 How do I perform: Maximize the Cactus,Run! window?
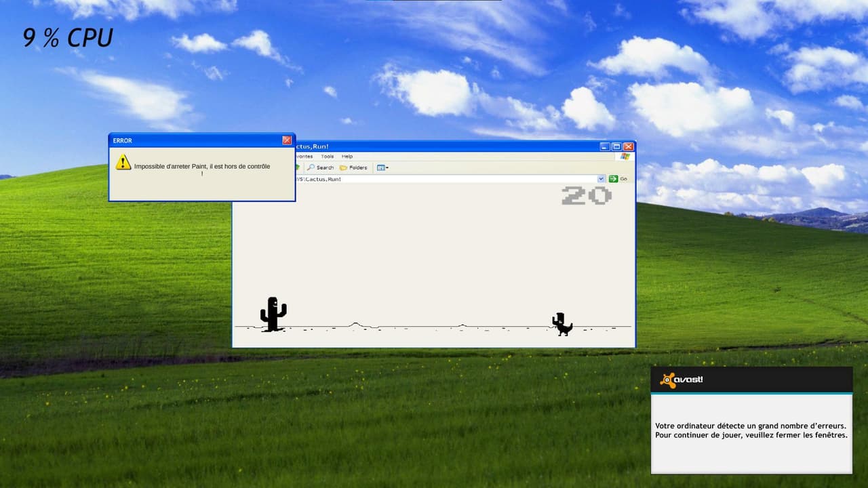(616, 146)
